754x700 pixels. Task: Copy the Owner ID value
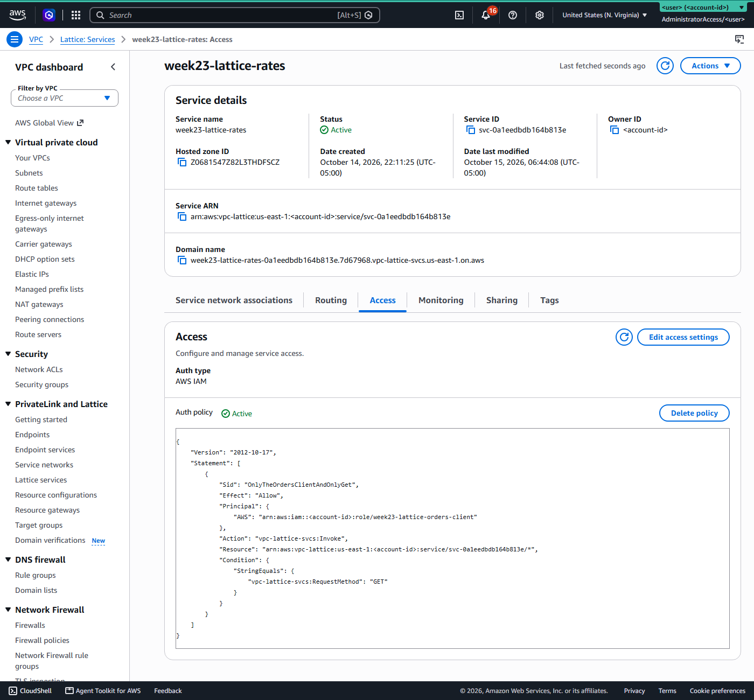615,130
